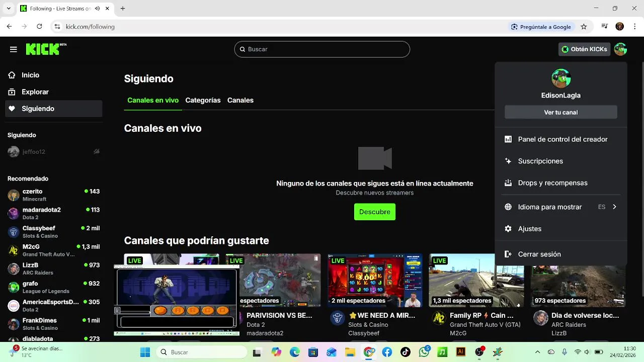Image resolution: width=644 pixels, height=362 pixels.
Task: Click the Buscar search field on Kick
Action: (x=322, y=49)
